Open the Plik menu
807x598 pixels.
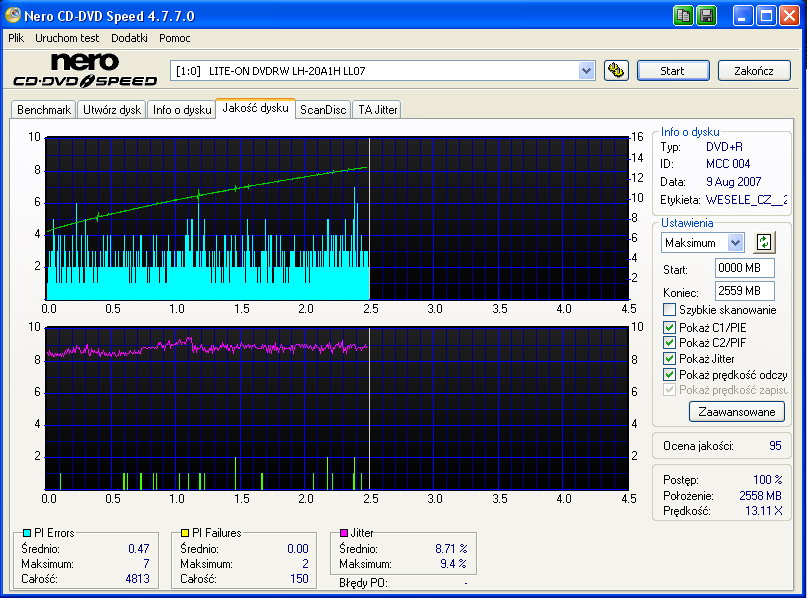[16, 38]
